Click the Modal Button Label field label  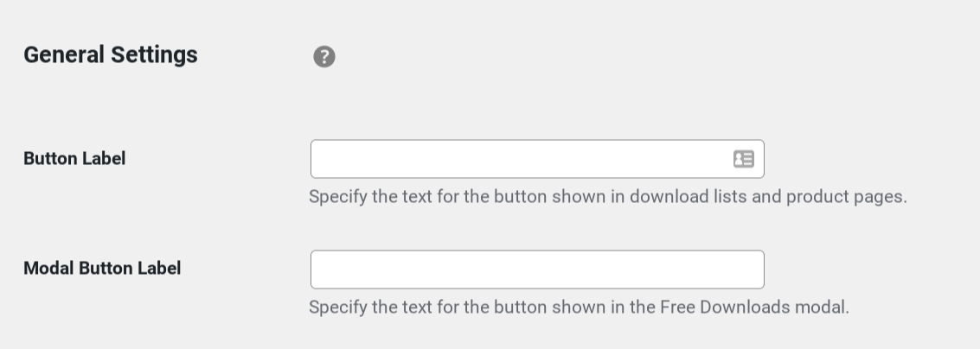coord(102,269)
